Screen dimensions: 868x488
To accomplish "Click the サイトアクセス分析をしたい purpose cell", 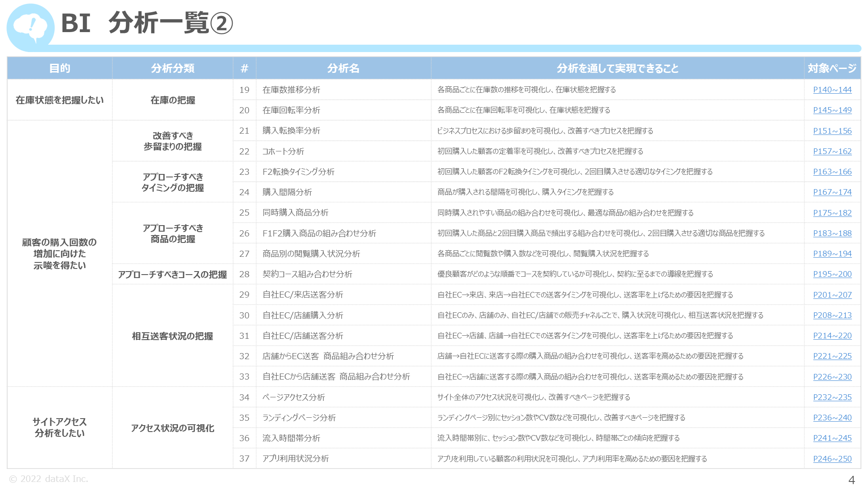I will click(60, 427).
